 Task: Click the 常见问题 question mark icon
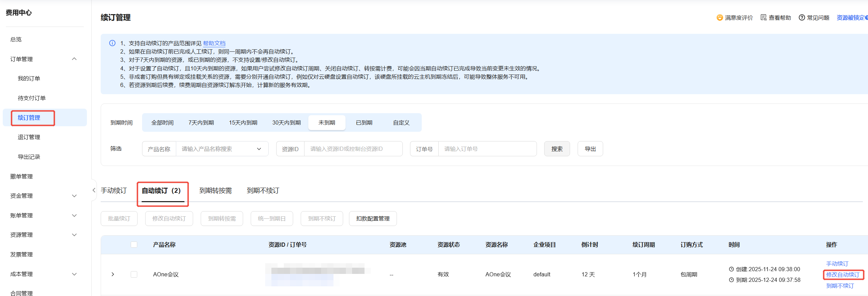tap(802, 18)
